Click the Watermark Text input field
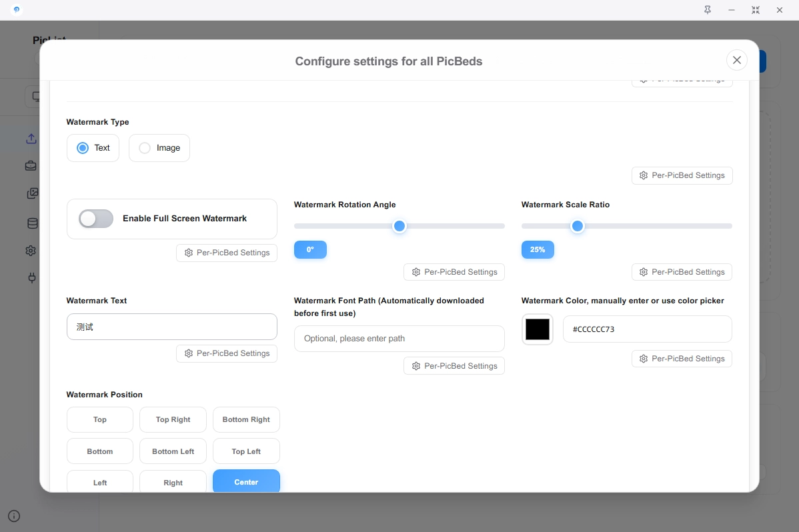 point(171,327)
